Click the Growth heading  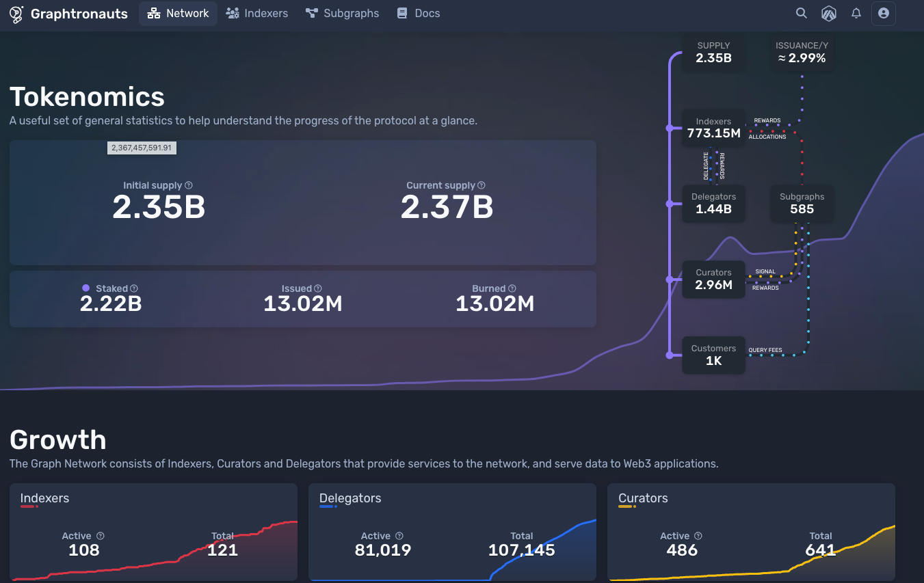[x=58, y=439]
